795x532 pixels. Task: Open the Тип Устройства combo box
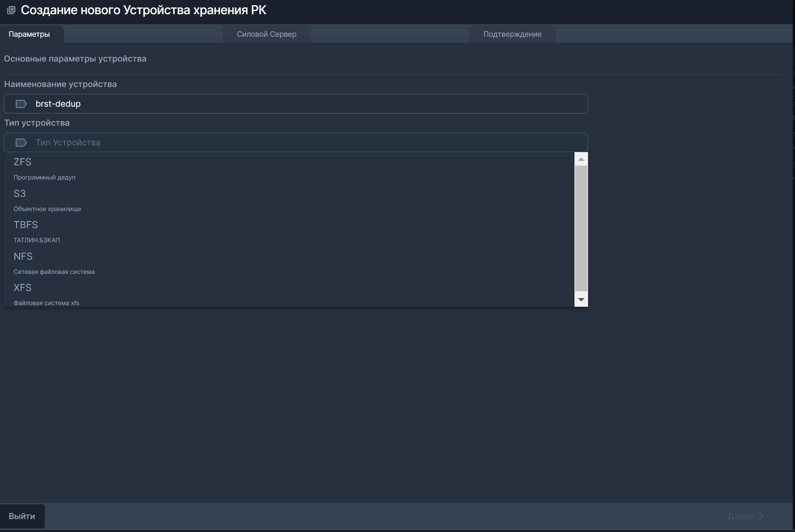pyautogui.click(x=295, y=142)
